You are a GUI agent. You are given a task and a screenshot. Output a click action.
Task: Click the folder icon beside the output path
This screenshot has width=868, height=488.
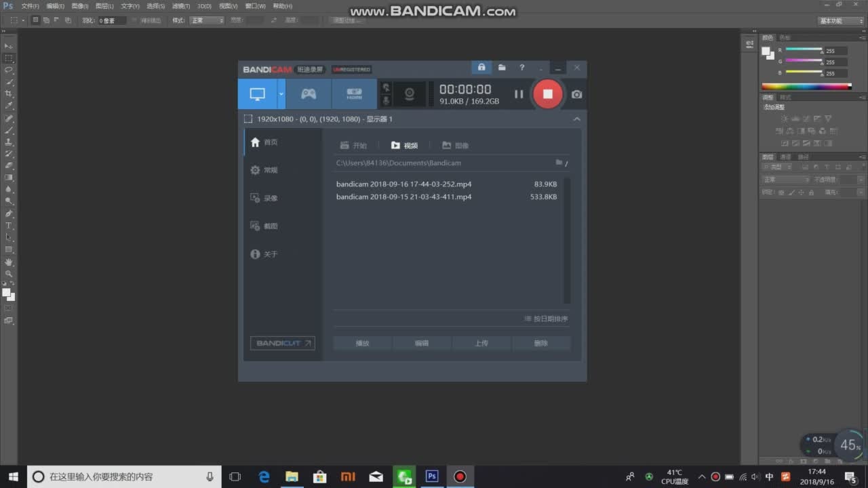559,163
